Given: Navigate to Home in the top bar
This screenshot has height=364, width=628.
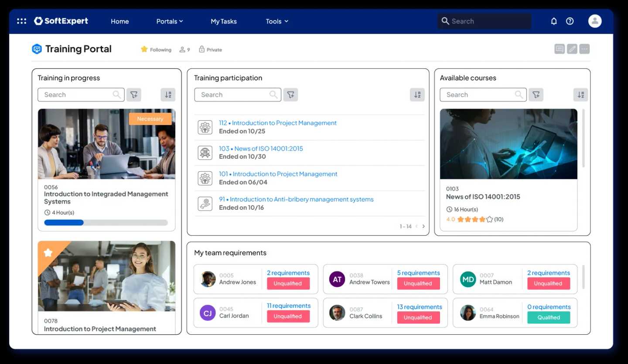Looking at the screenshot, I should 119,21.
